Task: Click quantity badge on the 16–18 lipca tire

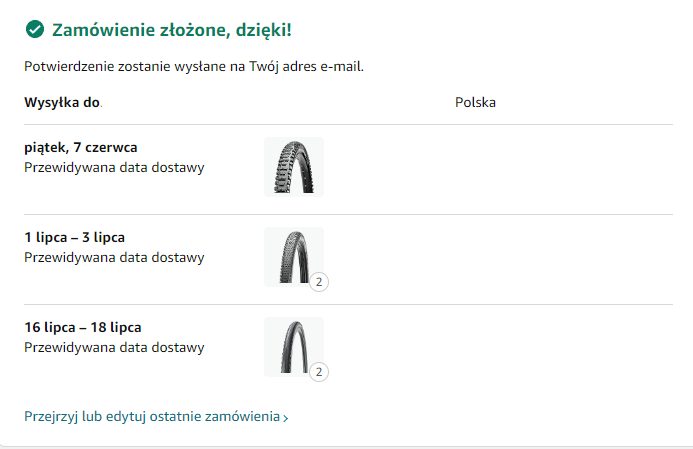Action: pyautogui.click(x=318, y=372)
